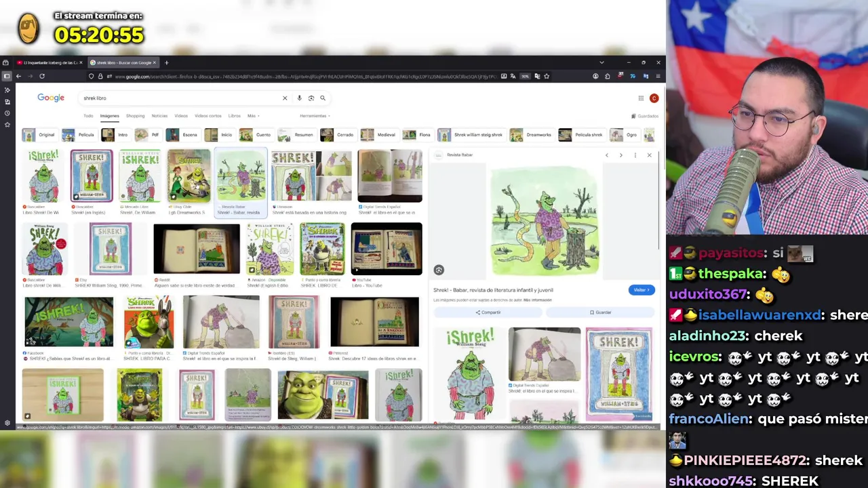Search inside image with Lens button on preview
Image resolution: width=868 pixels, height=488 pixels.
(439, 270)
